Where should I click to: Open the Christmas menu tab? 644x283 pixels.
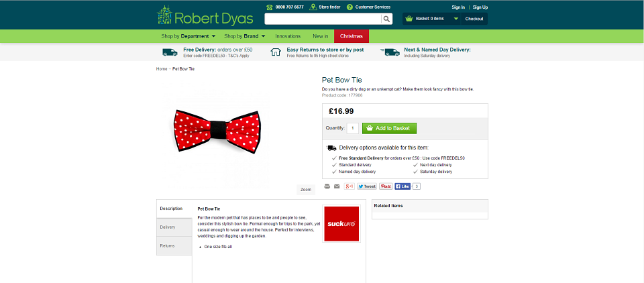coord(352,36)
